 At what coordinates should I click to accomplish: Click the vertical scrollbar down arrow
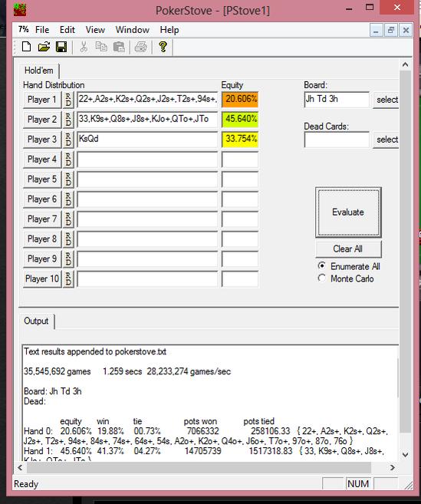pyautogui.click(x=405, y=454)
